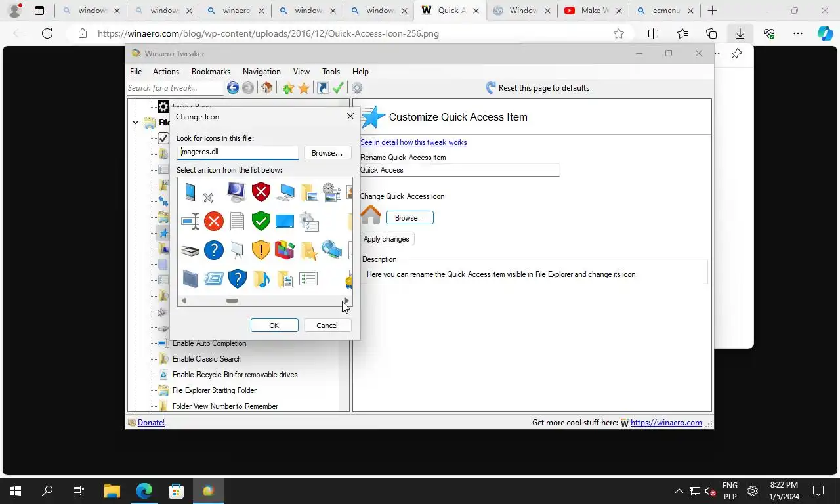This screenshot has height=504, width=840.
Task: Select the folder with picture icon
Action: point(308,192)
